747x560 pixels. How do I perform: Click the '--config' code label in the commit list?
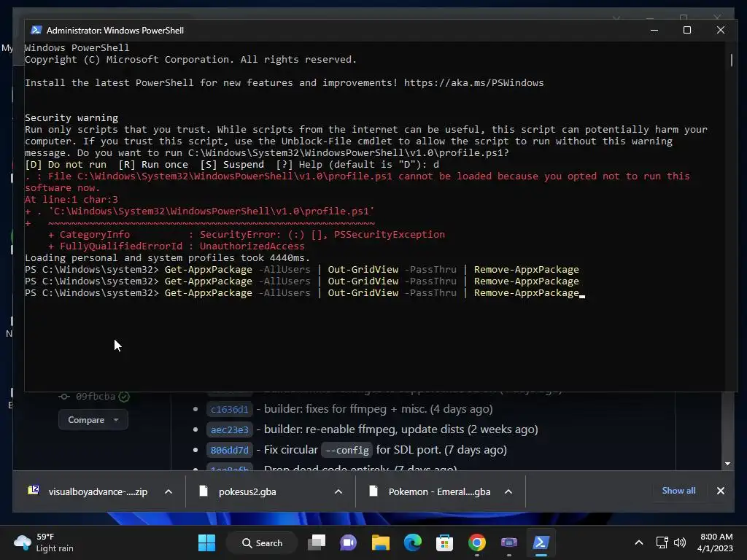point(347,450)
